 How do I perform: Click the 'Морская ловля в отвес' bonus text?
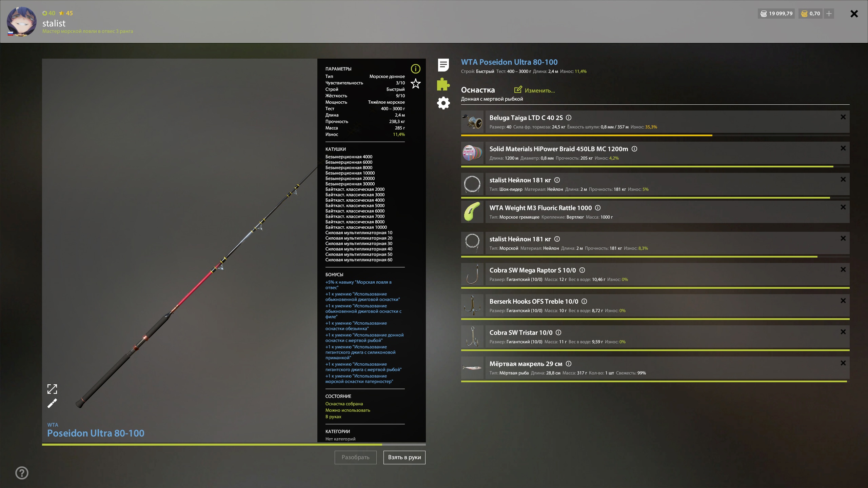click(x=358, y=285)
